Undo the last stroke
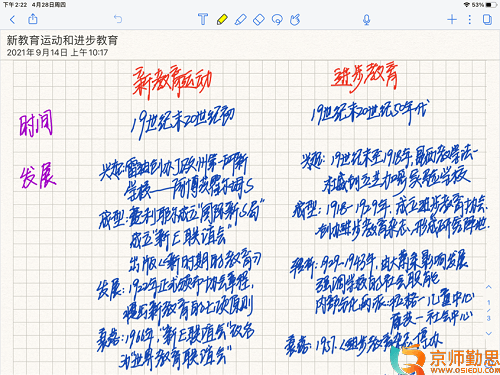The height and width of the screenshot is (375, 500). [118, 19]
